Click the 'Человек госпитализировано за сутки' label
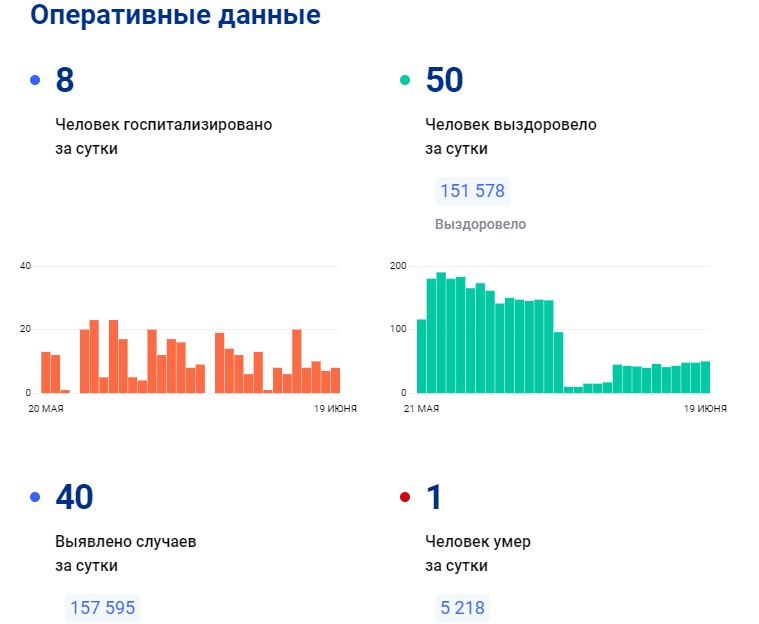 (163, 137)
